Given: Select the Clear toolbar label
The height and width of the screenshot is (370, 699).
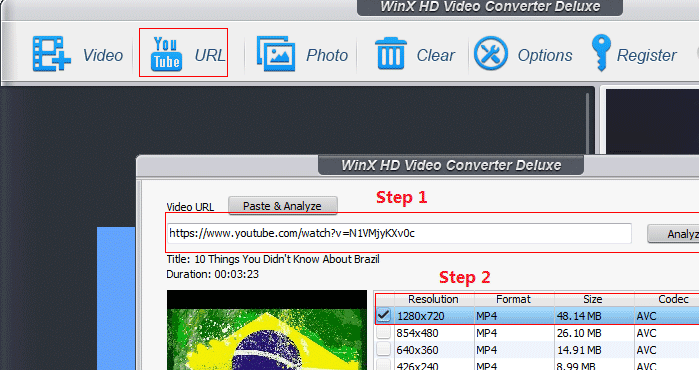Looking at the screenshot, I should point(436,55).
